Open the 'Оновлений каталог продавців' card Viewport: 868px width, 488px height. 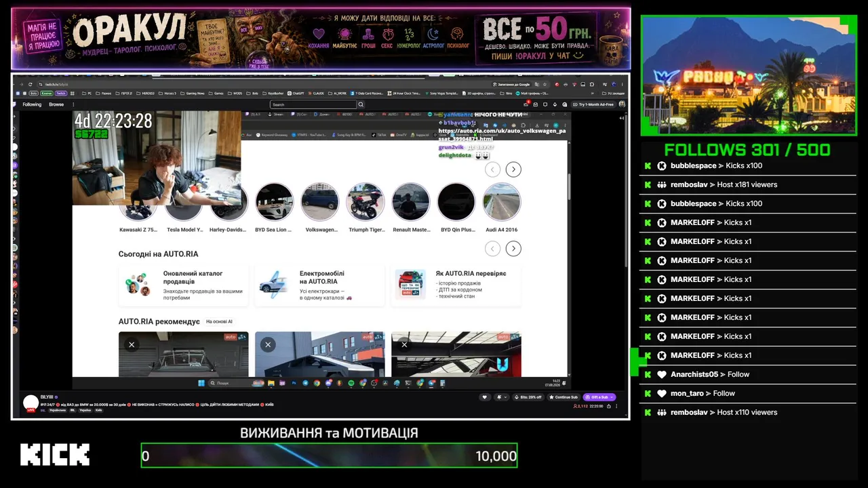pyautogui.click(x=183, y=285)
